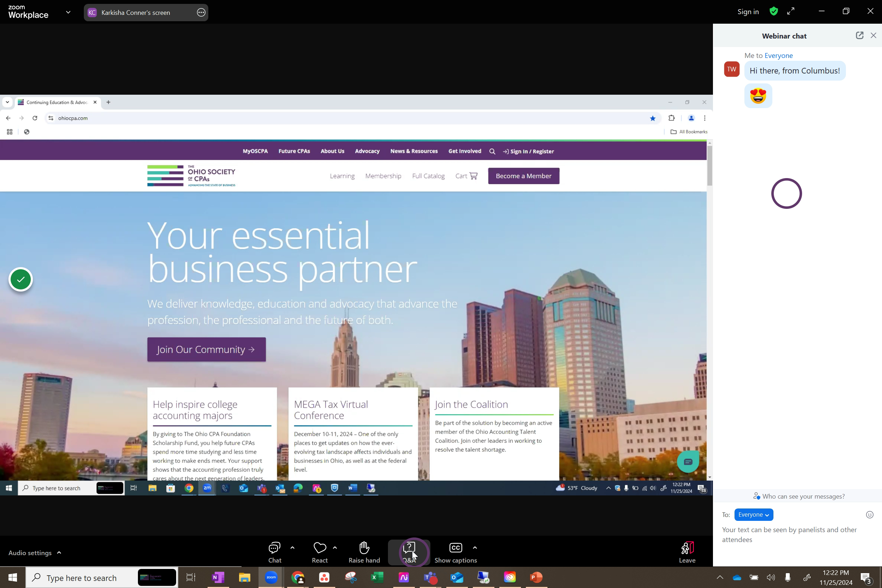882x588 pixels.
Task: Show hidden system tray icons
Action: [720, 577]
